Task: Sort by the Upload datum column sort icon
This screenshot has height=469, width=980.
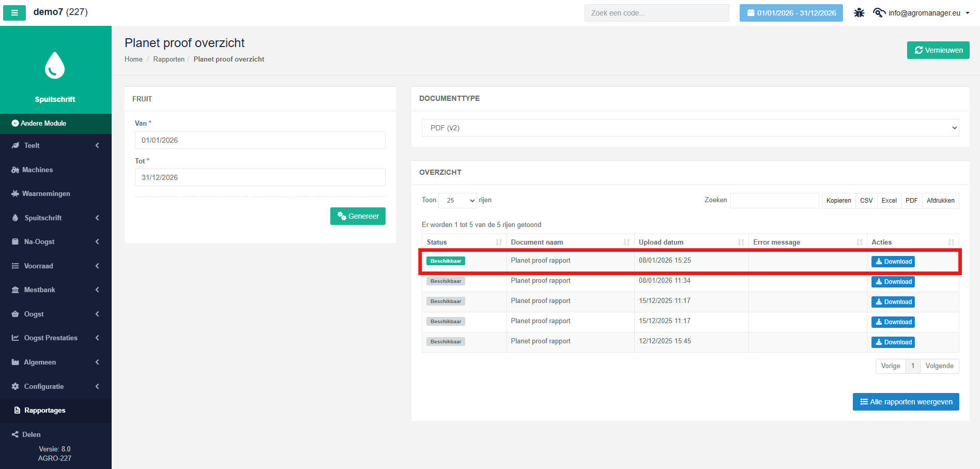Action: (x=741, y=242)
